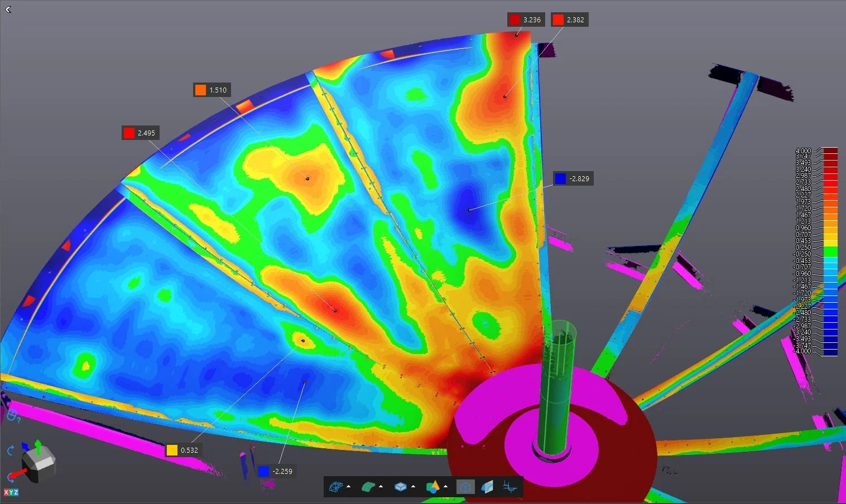Click the 4.000 value on color scale
The width and height of the screenshot is (846, 504).
point(803,151)
